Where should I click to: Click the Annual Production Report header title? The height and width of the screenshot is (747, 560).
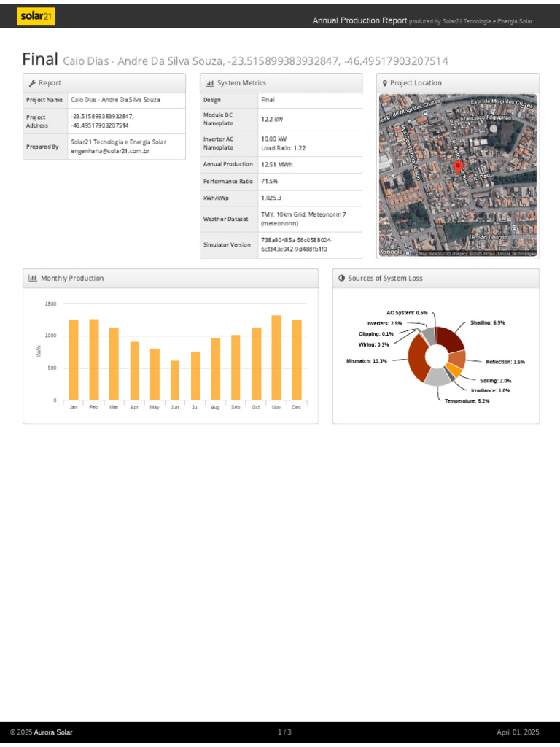(359, 20)
